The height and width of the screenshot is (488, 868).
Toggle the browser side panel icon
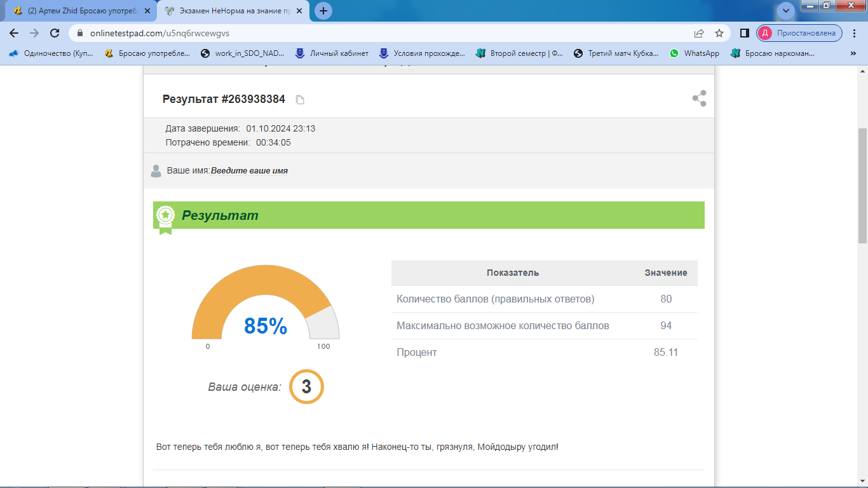point(745,33)
